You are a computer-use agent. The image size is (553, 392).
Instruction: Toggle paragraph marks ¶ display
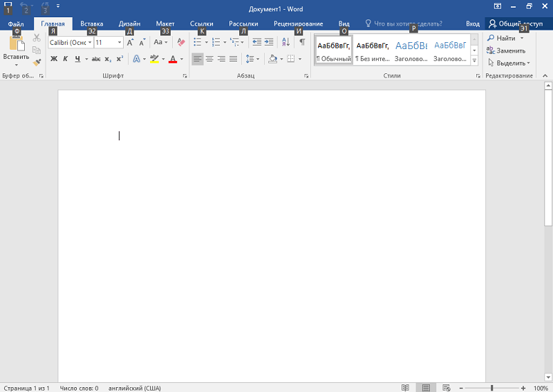click(302, 42)
